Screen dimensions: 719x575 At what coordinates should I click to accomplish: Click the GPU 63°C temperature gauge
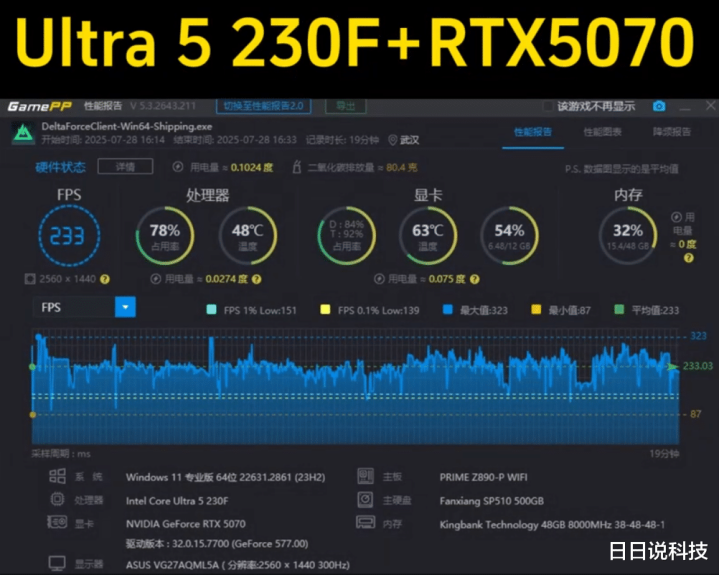click(x=428, y=236)
